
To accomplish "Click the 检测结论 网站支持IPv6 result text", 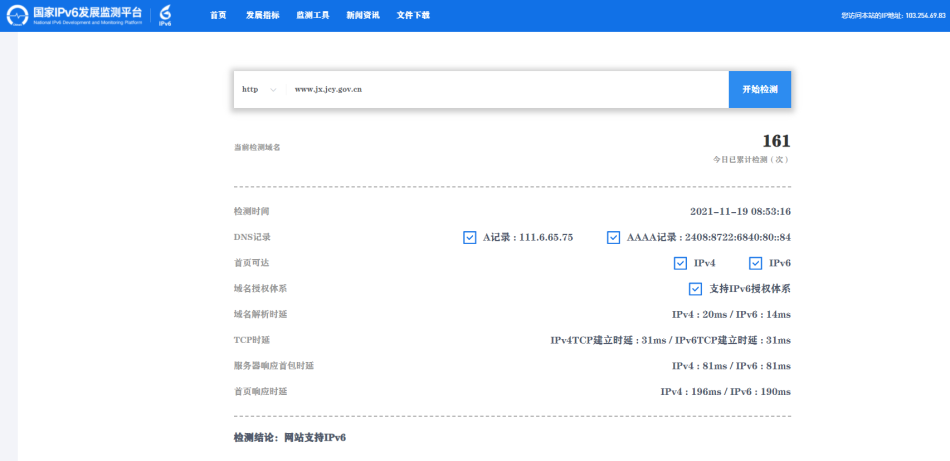I will point(289,438).
